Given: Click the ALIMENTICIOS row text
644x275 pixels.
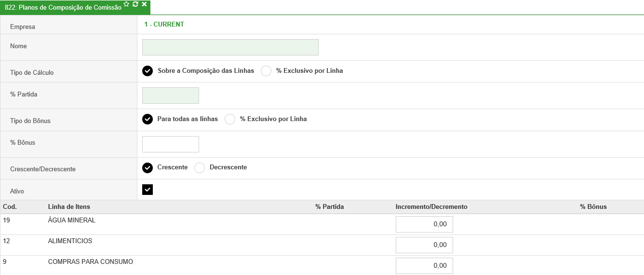Looking at the screenshot, I should point(70,241).
